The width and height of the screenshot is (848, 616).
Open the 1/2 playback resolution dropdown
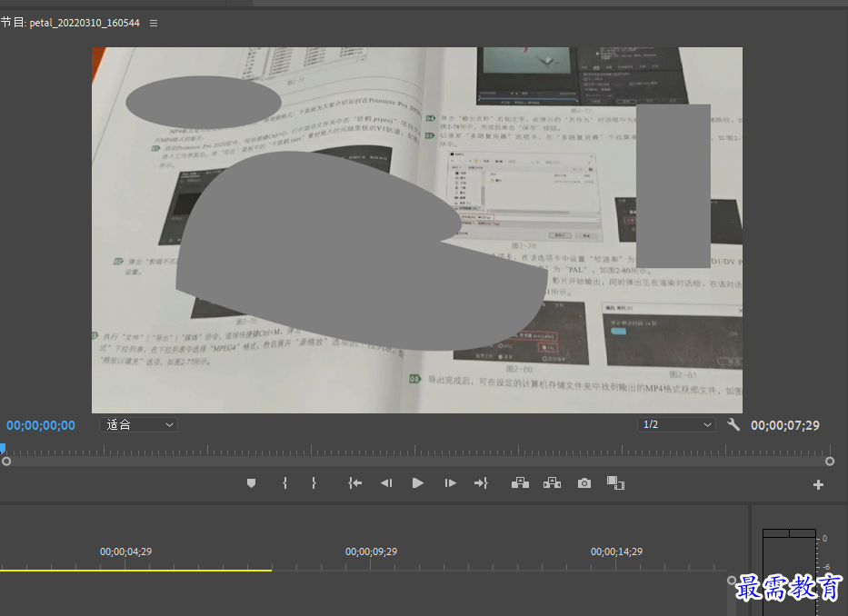click(676, 424)
